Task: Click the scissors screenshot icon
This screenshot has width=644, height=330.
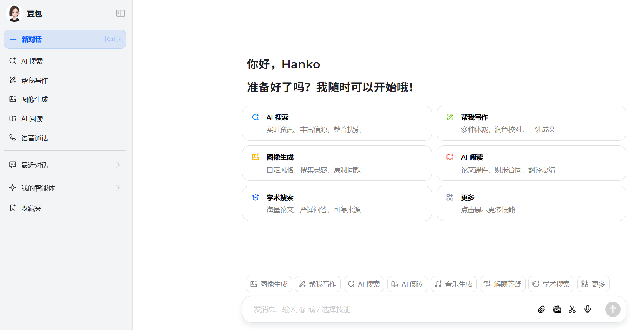Action: tap(572, 309)
